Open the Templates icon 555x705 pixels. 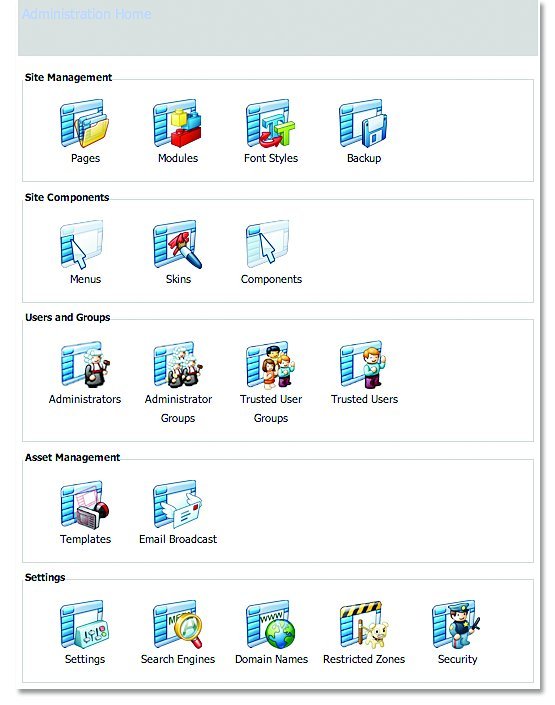coord(85,505)
